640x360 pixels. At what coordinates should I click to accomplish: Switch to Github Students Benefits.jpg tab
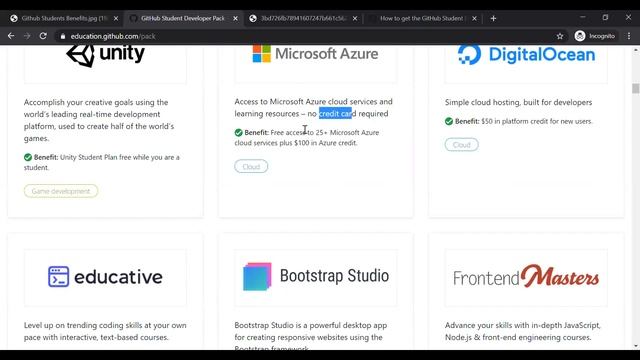[x=64, y=18]
